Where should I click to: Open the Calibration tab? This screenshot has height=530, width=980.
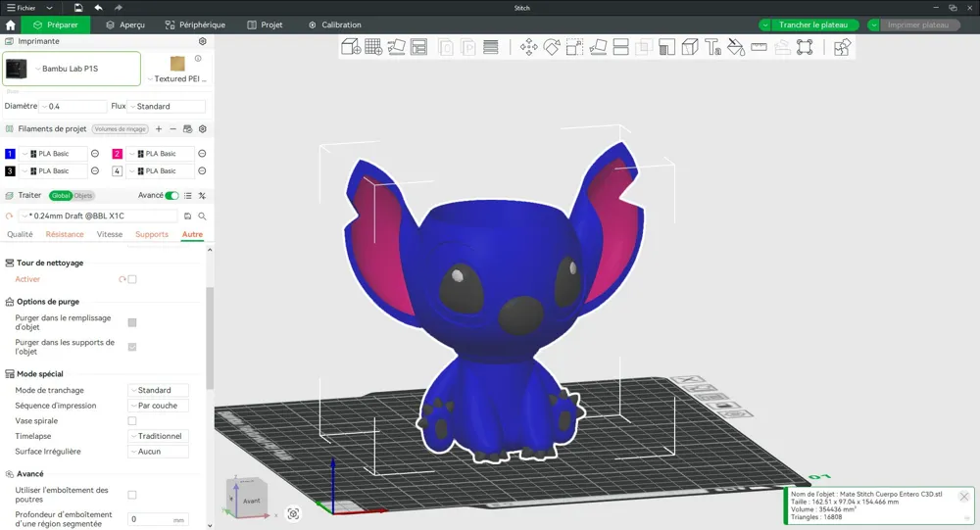pyautogui.click(x=335, y=25)
